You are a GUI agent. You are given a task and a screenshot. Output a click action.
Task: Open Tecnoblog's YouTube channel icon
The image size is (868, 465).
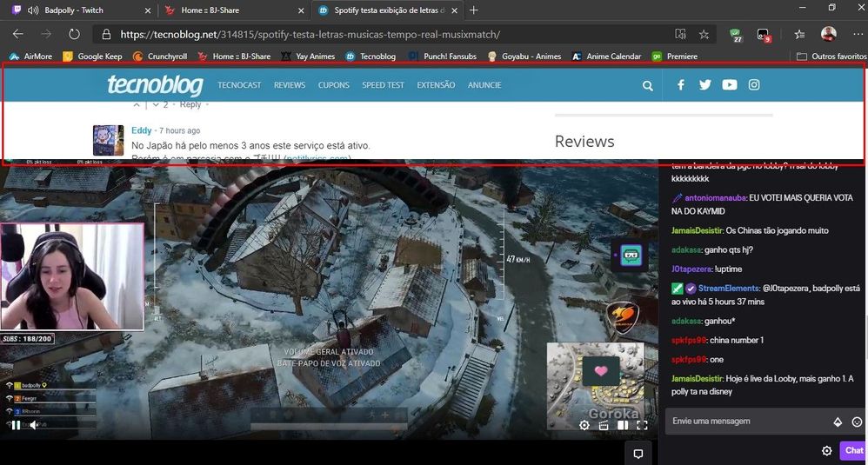pos(730,84)
